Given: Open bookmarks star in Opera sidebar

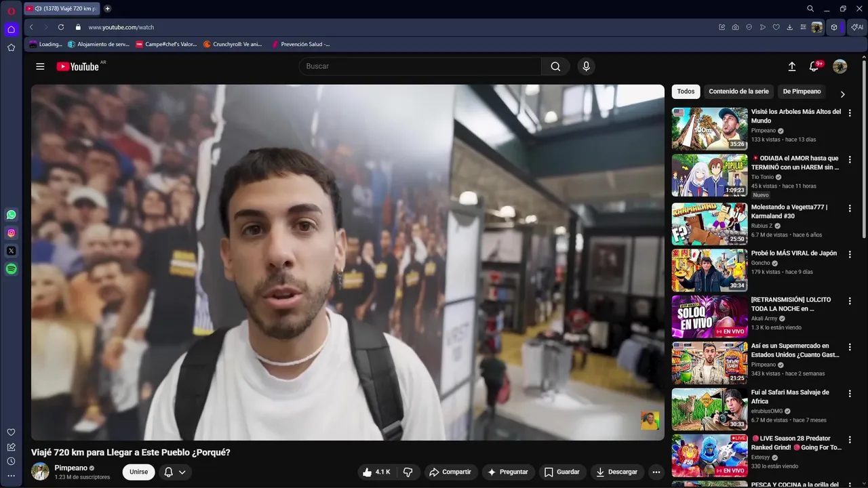Looking at the screenshot, I should 11,47.
